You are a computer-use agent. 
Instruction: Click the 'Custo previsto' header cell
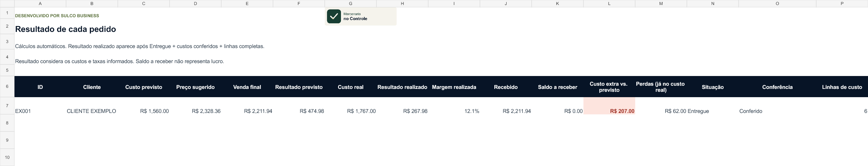(144, 87)
